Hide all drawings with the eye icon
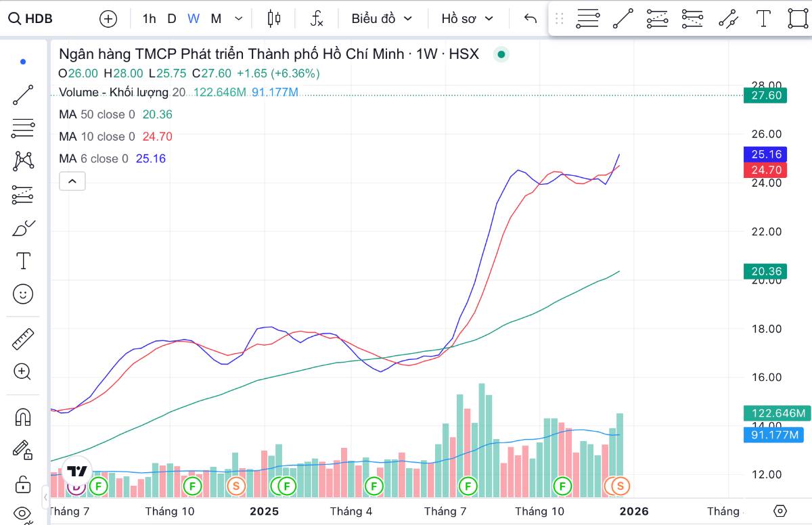The width and height of the screenshot is (812, 525). [x=23, y=513]
